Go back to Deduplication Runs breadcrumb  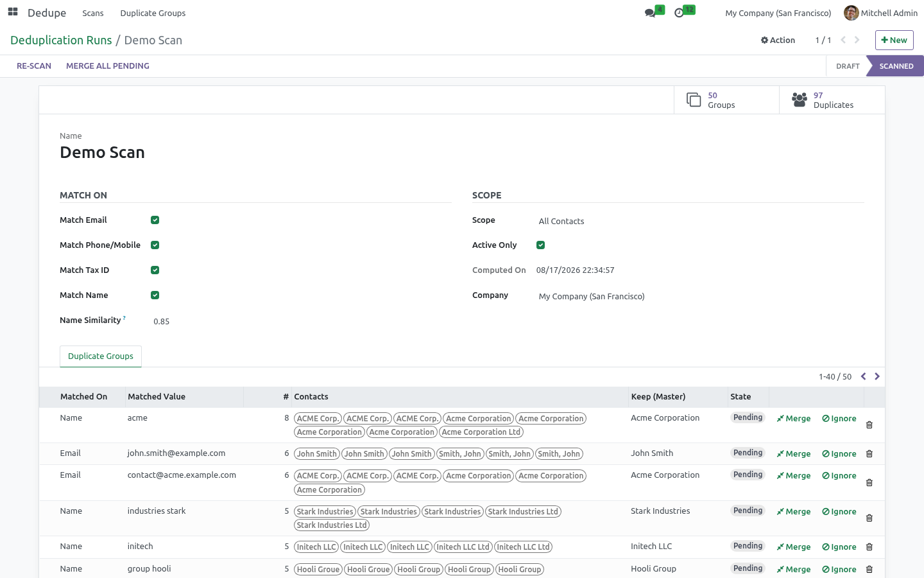point(61,40)
